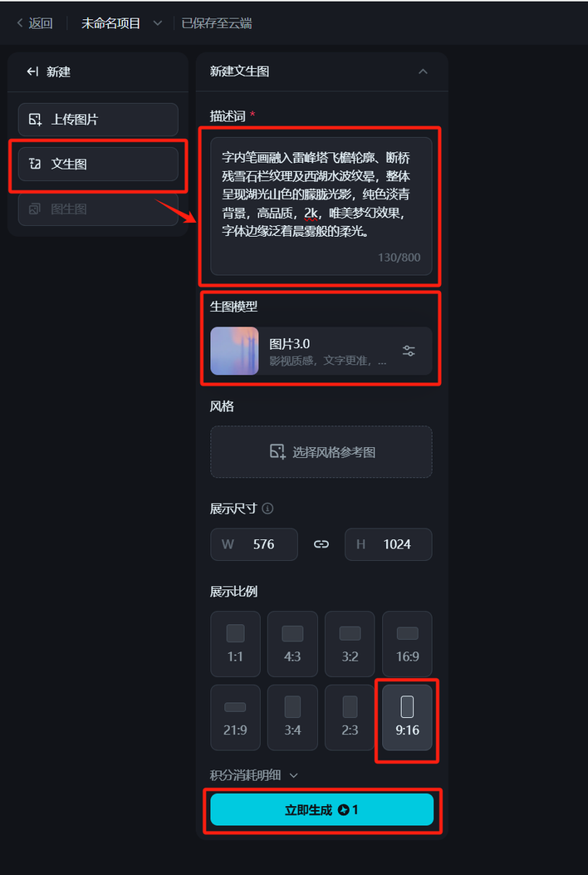Click the width W field showing 576
The width and height of the screenshot is (588, 875).
[254, 544]
